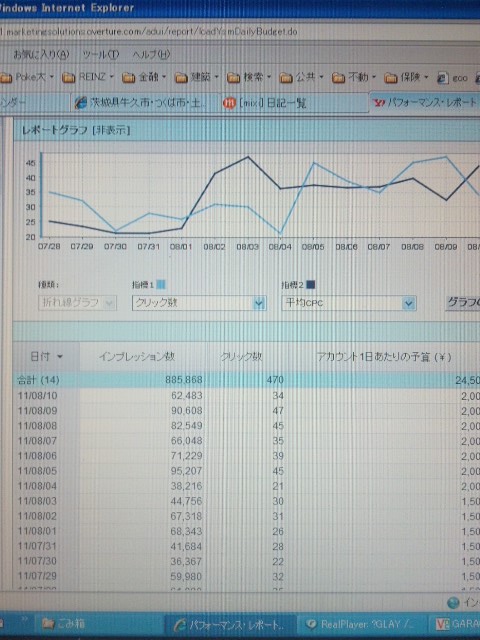The width and height of the screenshot is (480, 640).
Task: Open the 建築 bookmarks folder
Action: (196, 77)
